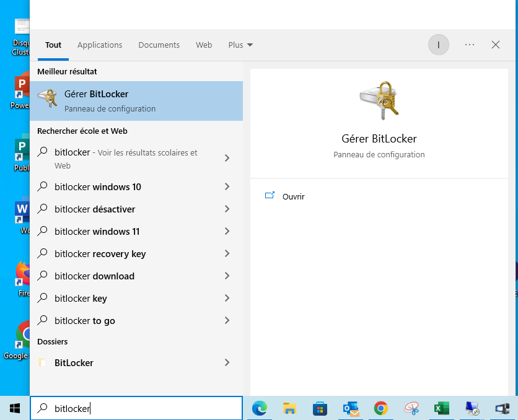The height and width of the screenshot is (420, 518).
Task: Expand the BitLocker folder result arrow
Action: click(x=227, y=363)
